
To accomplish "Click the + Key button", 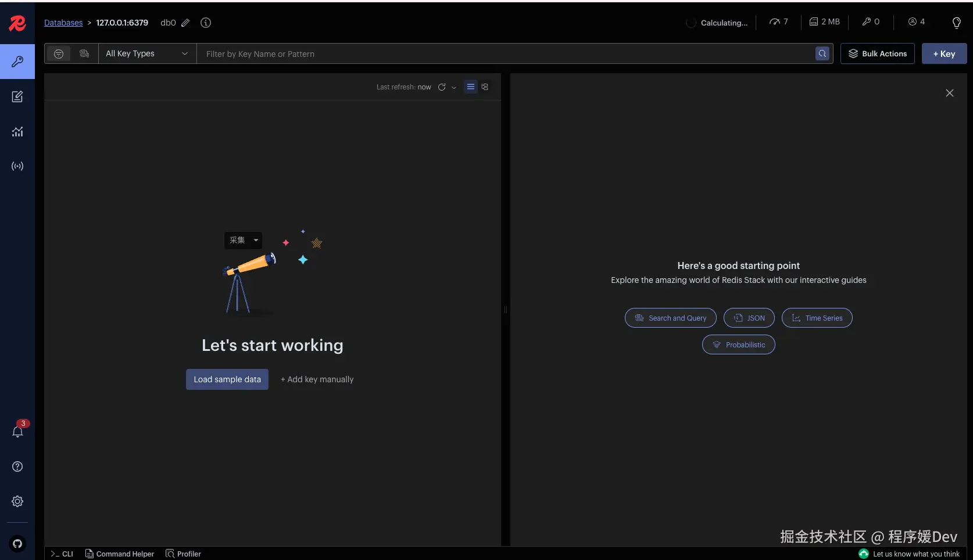I will 945,53.
